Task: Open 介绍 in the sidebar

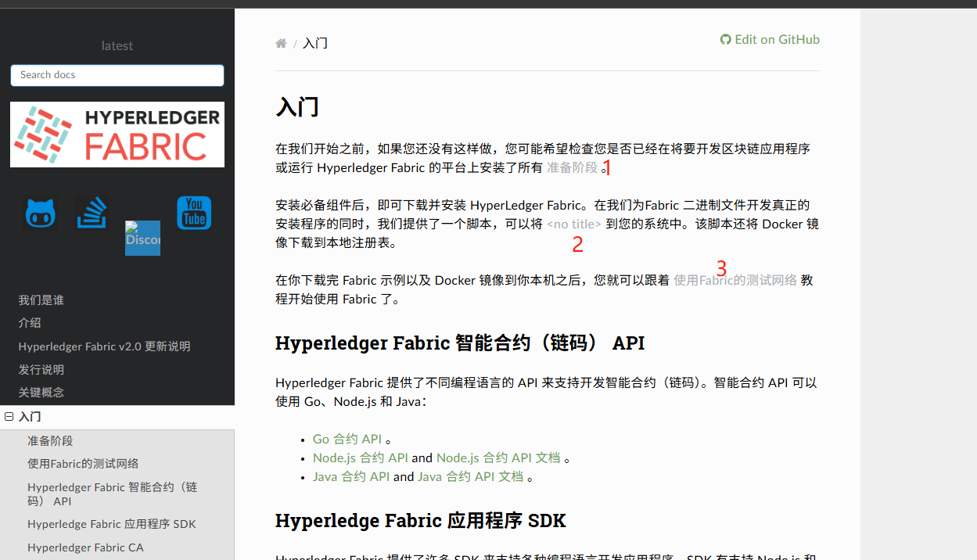Action: tap(30, 323)
